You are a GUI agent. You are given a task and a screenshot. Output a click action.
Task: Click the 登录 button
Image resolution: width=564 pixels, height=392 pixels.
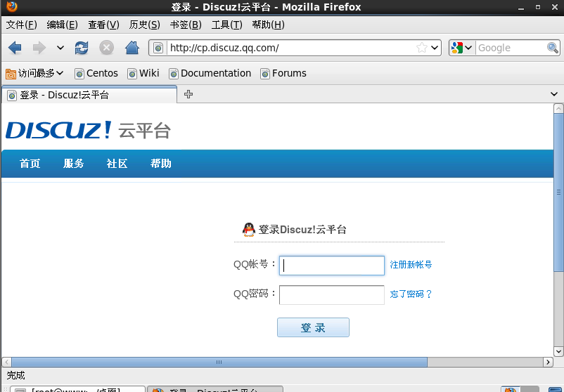point(313,327)
